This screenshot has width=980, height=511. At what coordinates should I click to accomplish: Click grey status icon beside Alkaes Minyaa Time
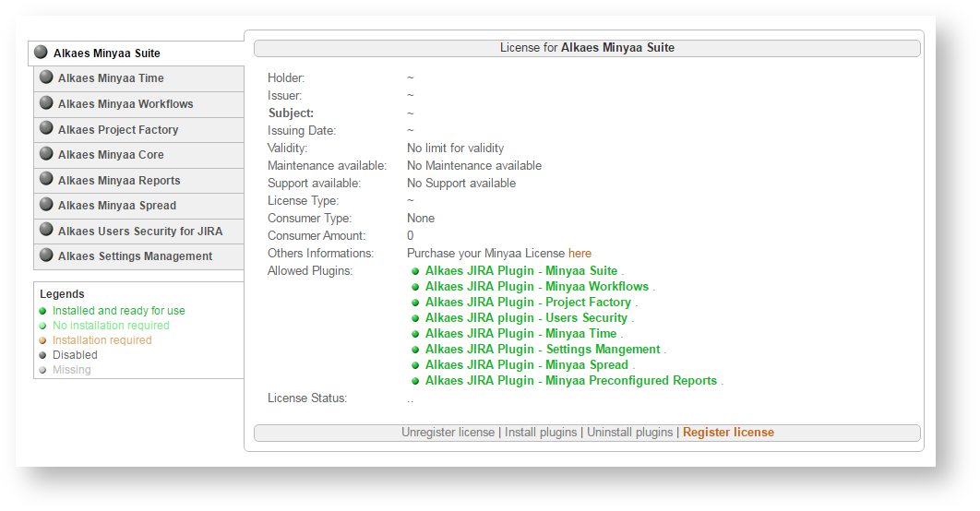pyautogui.click(x=46, y=77)
